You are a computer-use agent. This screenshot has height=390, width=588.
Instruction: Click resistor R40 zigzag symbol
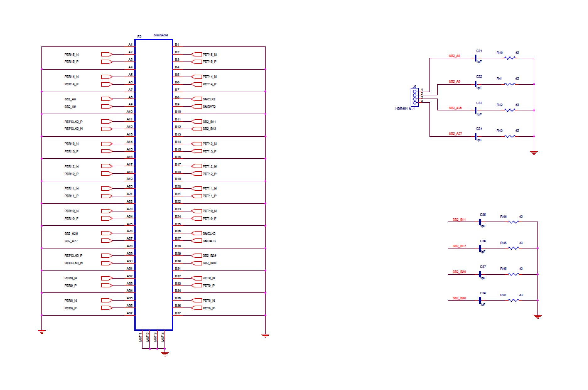coord(510,58)
